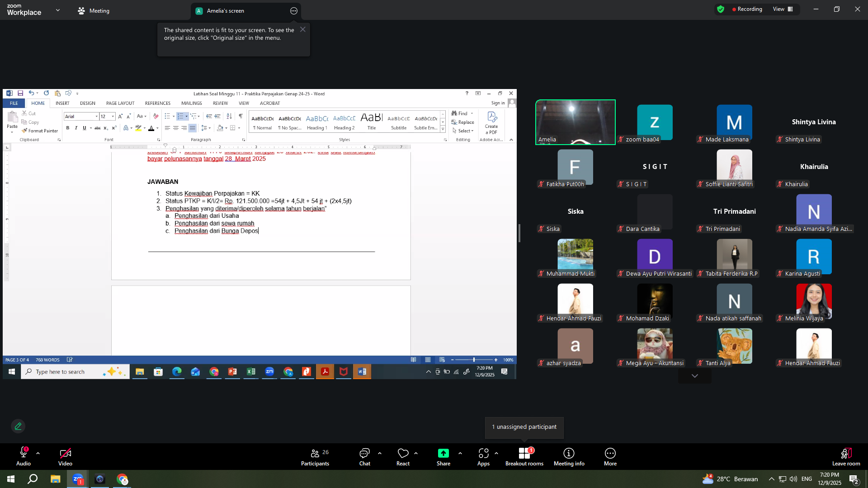Open the Zoom Apps panel
The height and width of the screenshot is (488, 868).
(x=483, y=456)
